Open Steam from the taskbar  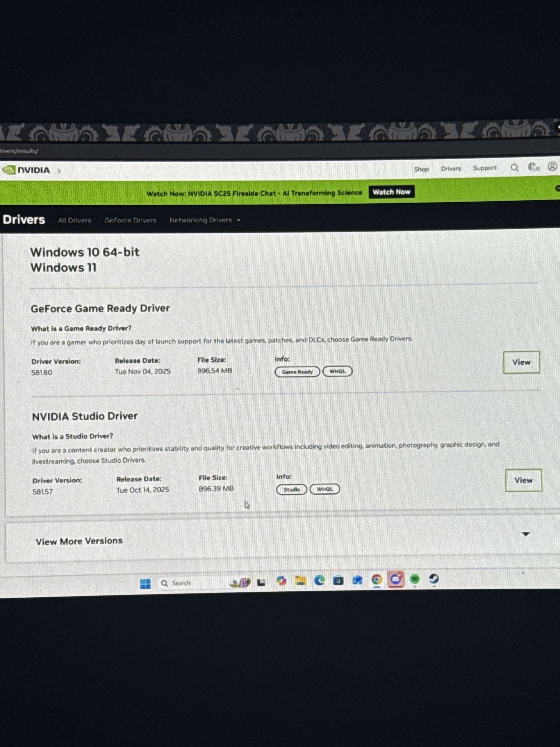(x=433, y=579)
